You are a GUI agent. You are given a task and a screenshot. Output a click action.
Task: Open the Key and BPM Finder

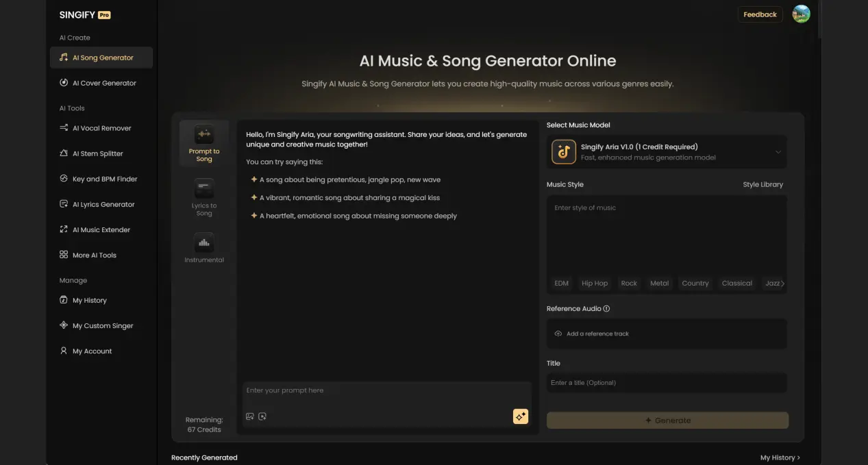click(103, 179)
